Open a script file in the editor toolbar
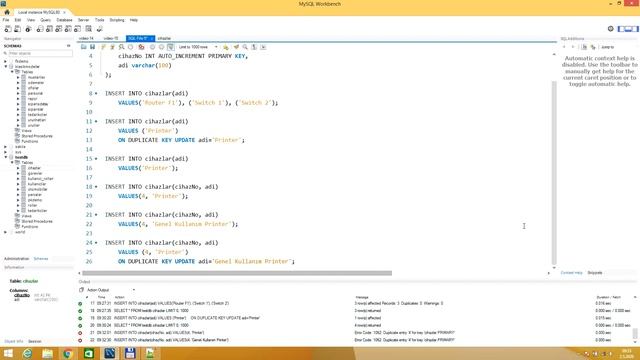 (x=84, y=47)
